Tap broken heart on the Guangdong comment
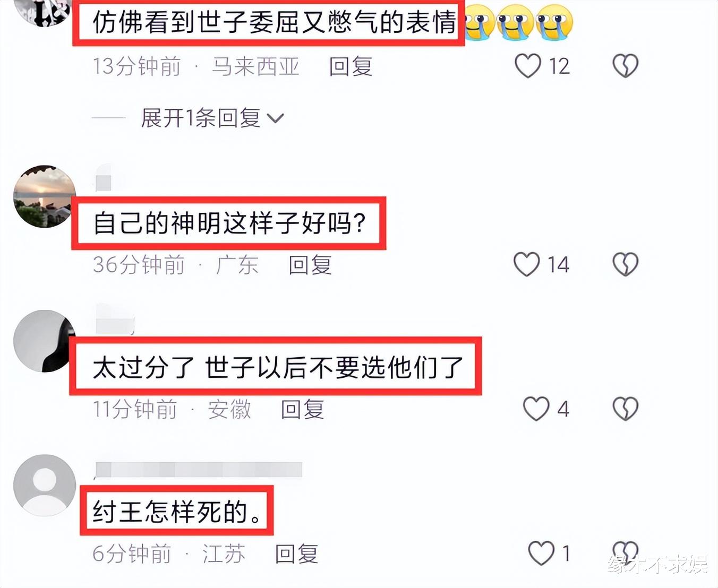Viewport: 718px width, 588px height. tap(625, 264)
